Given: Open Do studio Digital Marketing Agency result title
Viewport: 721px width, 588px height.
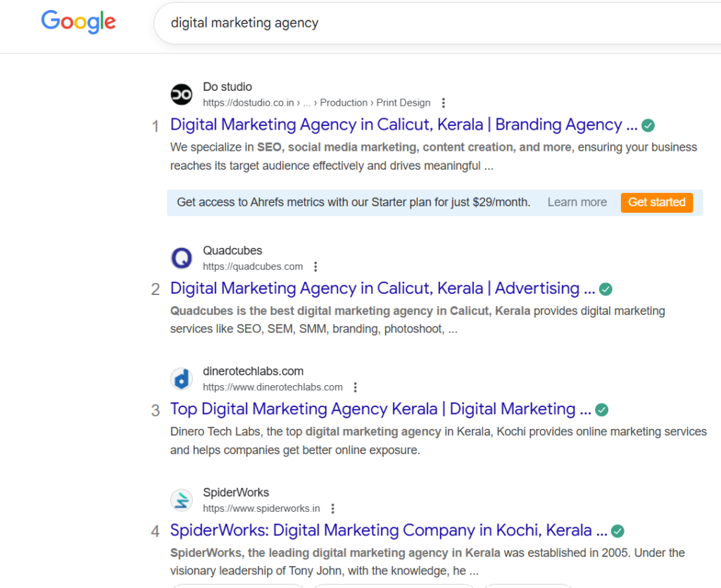Looking at the screenshot, I should [x=403, y=125].
